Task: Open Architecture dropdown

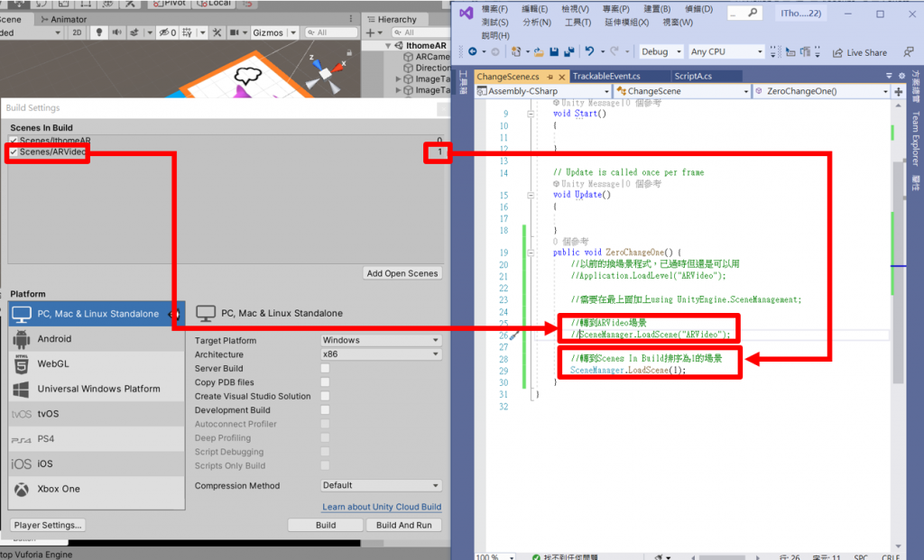Action: coord(381,353)
